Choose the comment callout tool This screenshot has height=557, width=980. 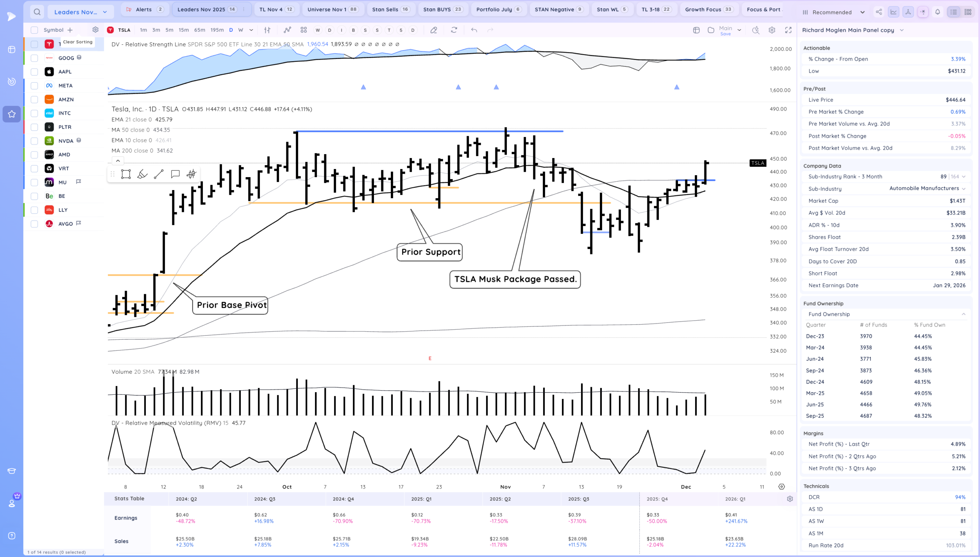click(x=175, y=174)
